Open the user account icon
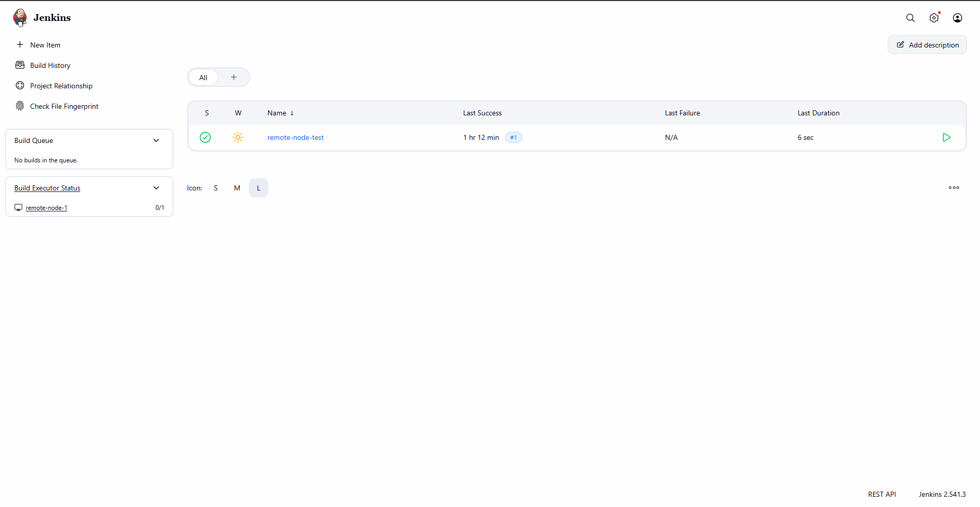 coord(958,18)
